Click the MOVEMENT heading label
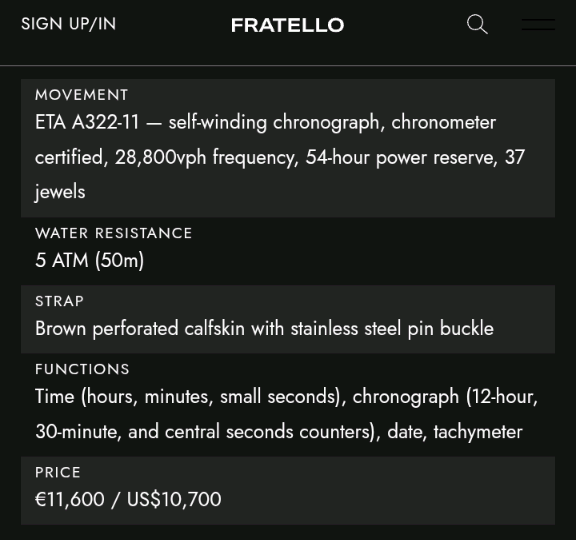Screen dimensions: 576x540 click(82, 95)
